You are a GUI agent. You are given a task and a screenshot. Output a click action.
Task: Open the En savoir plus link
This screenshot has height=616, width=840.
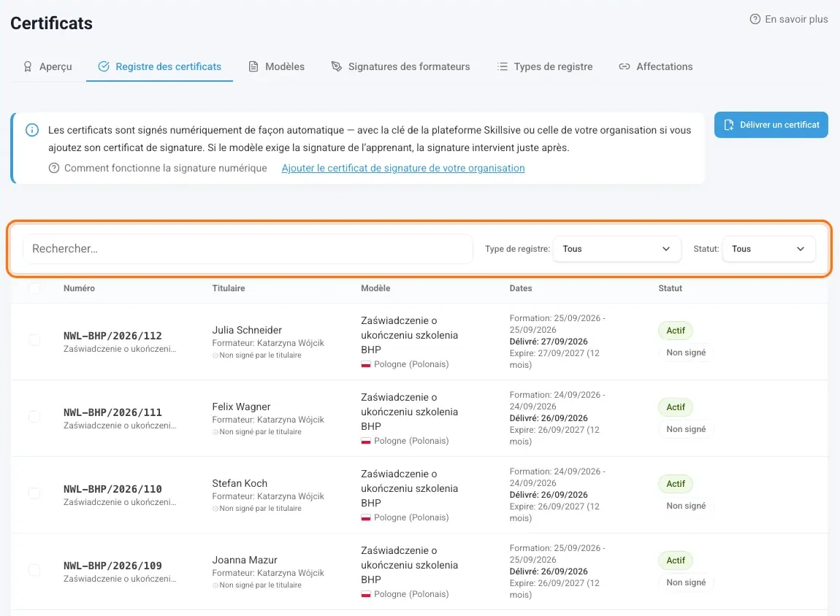tap(789, 19)
